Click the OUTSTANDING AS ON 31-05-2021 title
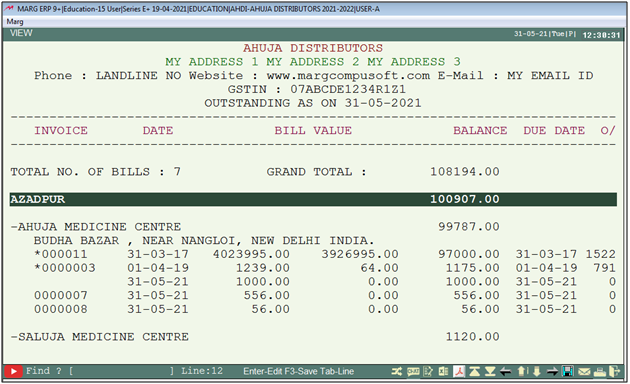This screenshot has height=384, width=630. pos(313,103)
